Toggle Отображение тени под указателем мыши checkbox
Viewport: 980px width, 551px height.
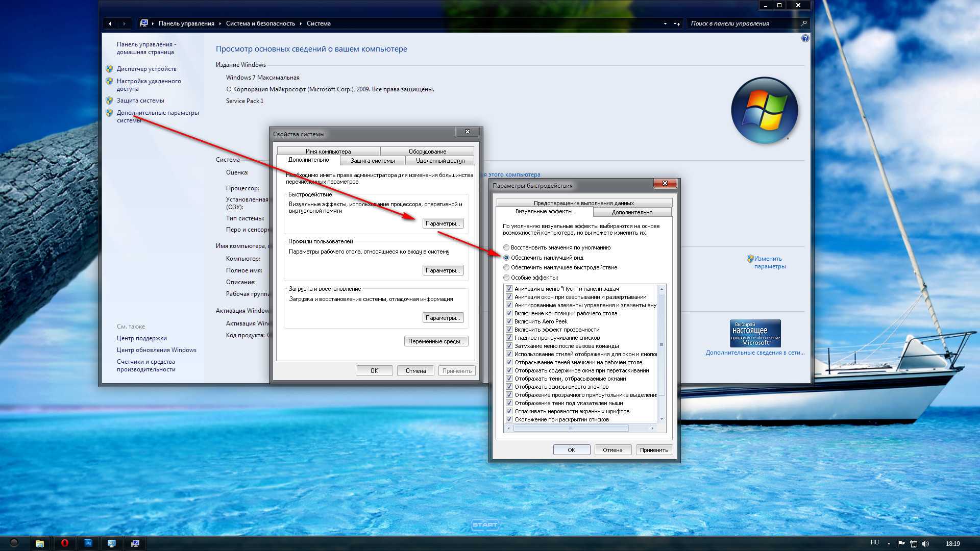tap(509, 403)
